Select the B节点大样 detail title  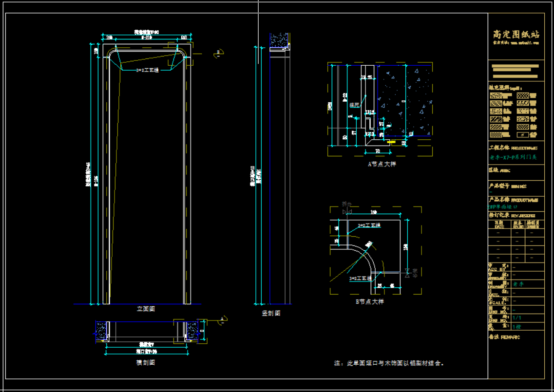coord(369,302)
